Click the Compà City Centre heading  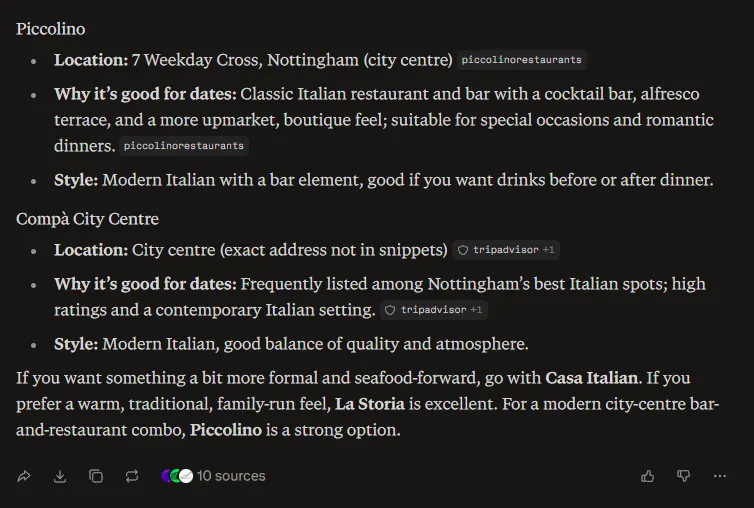pos(88,219)
